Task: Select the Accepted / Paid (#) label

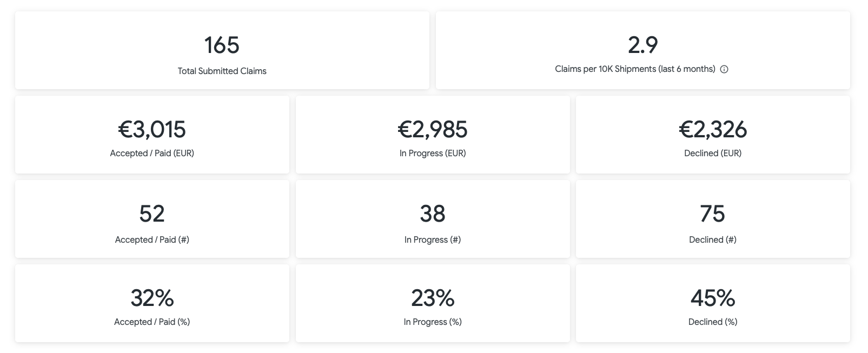Action: (x=152, y=239)
